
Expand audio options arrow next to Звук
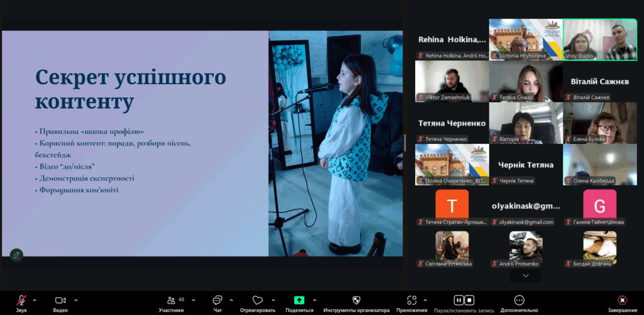35,300
